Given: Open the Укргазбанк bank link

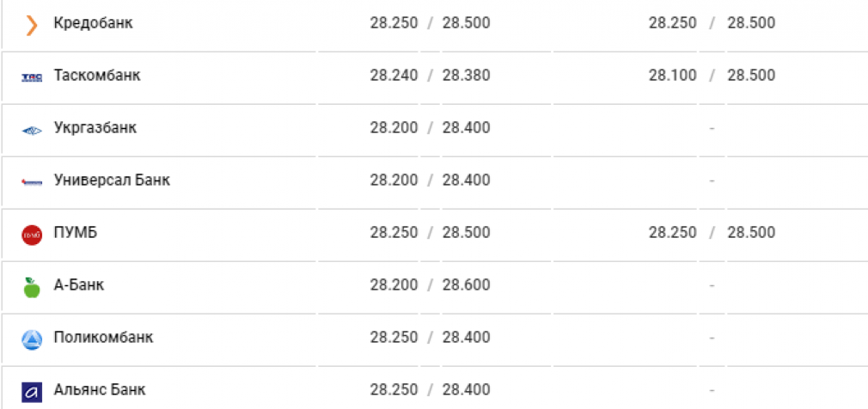Looking at the screenshot, I should click(95, 128).
